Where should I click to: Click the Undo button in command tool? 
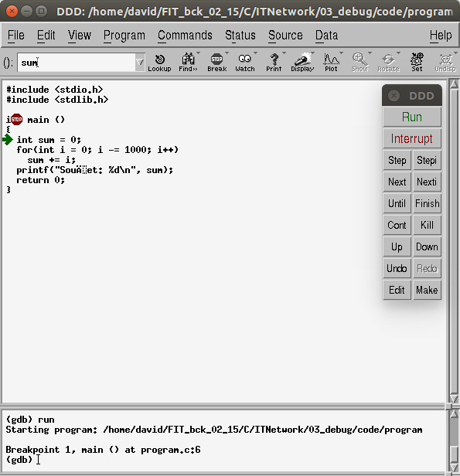[x=397, y=268]
